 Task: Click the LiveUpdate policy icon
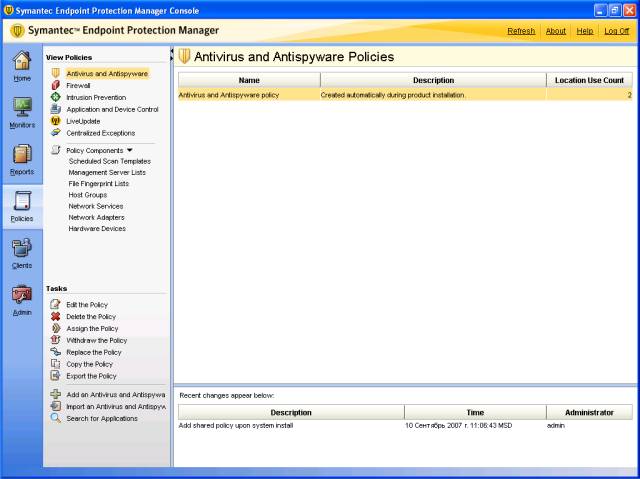click(x=56, y=121)
